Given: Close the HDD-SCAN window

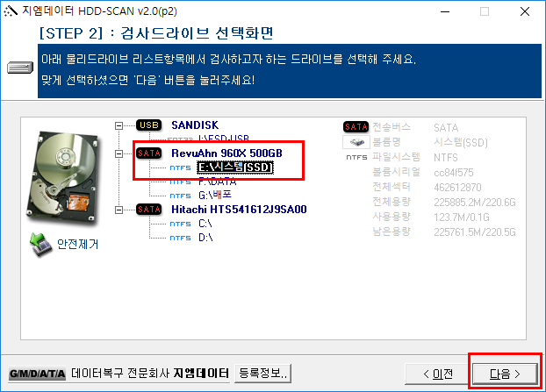Looking at the screenshot, I should point(525,11).
